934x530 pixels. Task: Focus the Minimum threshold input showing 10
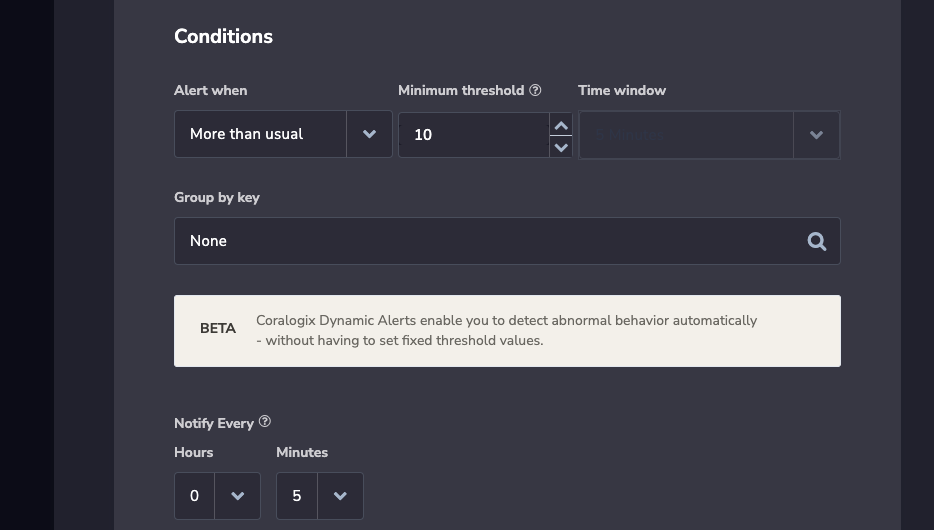pyautogui.click(x=474, y=135)
